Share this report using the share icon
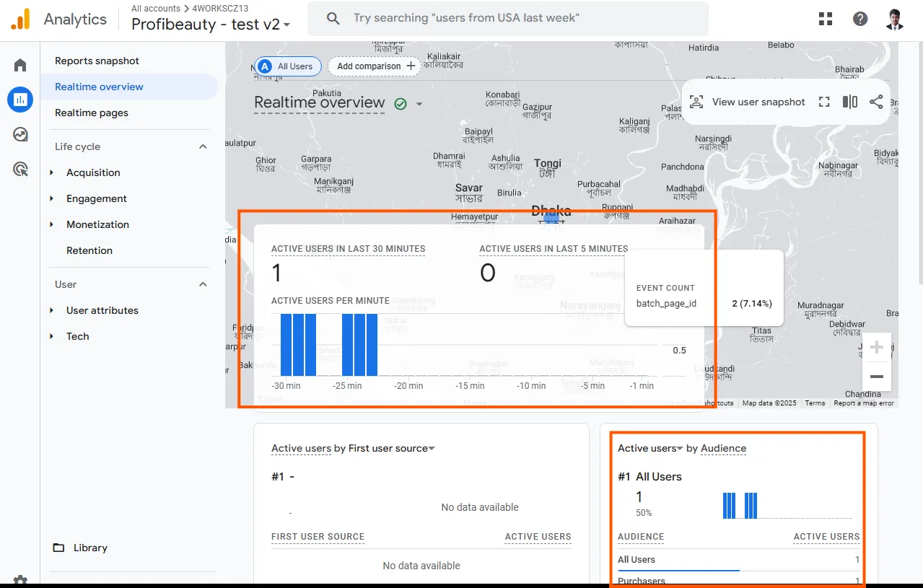This screenshot has width=923, height=588. tap(876, 102)
